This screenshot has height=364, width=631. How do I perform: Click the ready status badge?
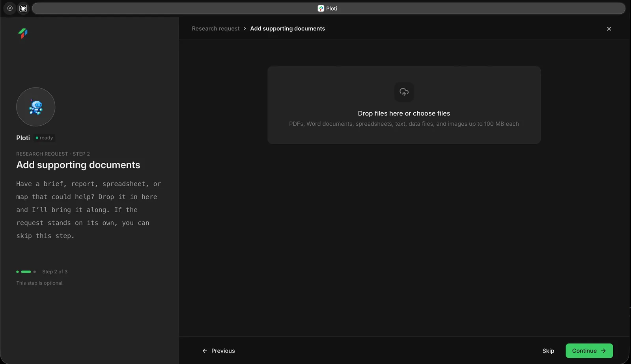pos(44,138)
